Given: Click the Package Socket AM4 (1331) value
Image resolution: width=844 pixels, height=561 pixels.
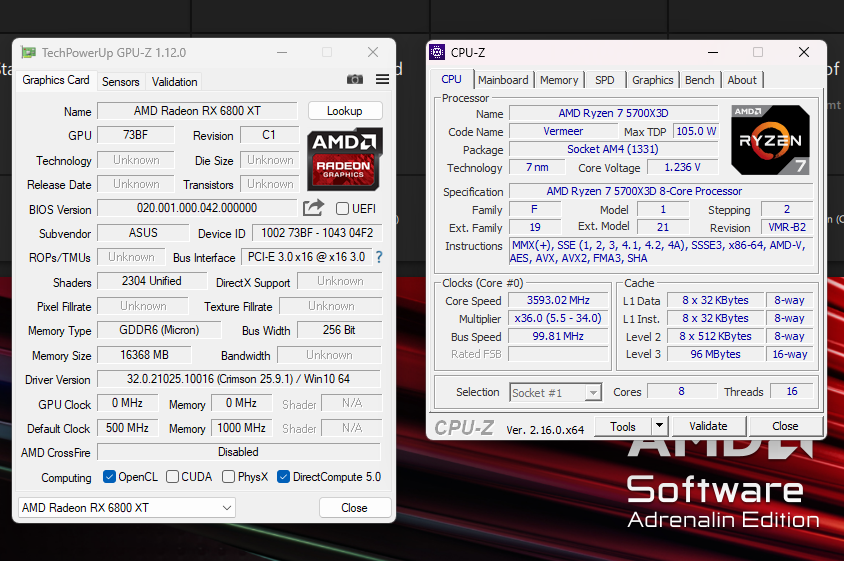Looking at the screenshot, I should coord(613,149).
